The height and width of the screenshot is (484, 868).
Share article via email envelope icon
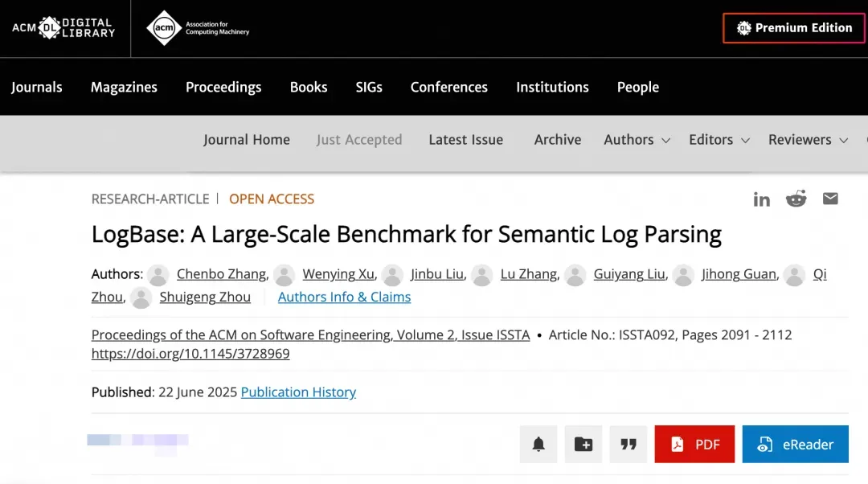coord(830,199)
